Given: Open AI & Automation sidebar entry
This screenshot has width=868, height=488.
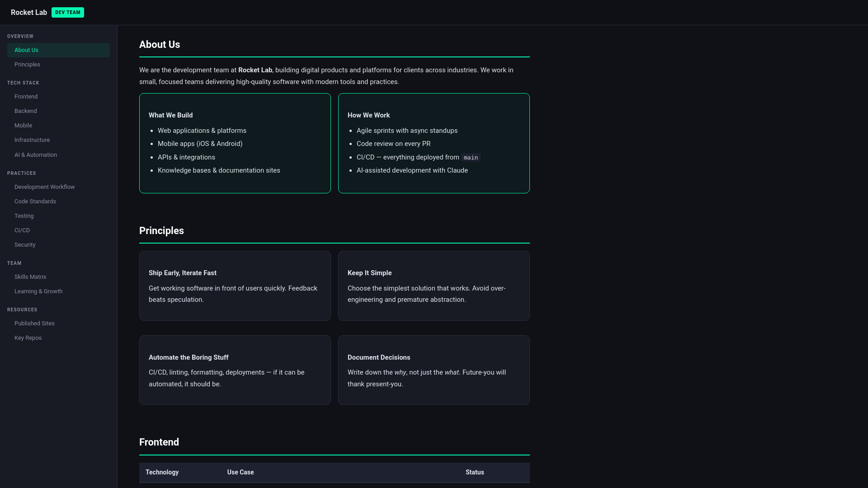Looking at the screenshot, I should [x=58, y=155].
